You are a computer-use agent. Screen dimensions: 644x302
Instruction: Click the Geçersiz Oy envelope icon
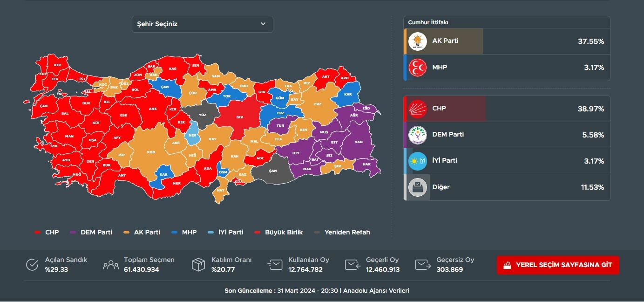click(x=423, y=265)
